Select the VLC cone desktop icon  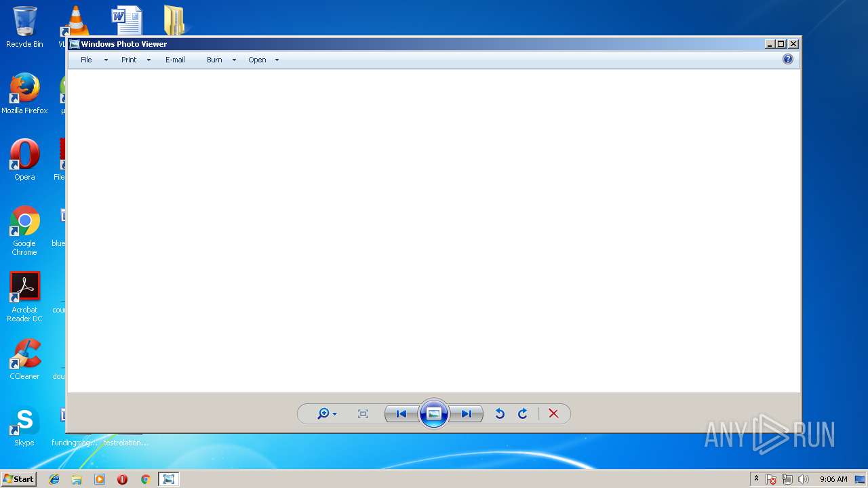[75, 20]
